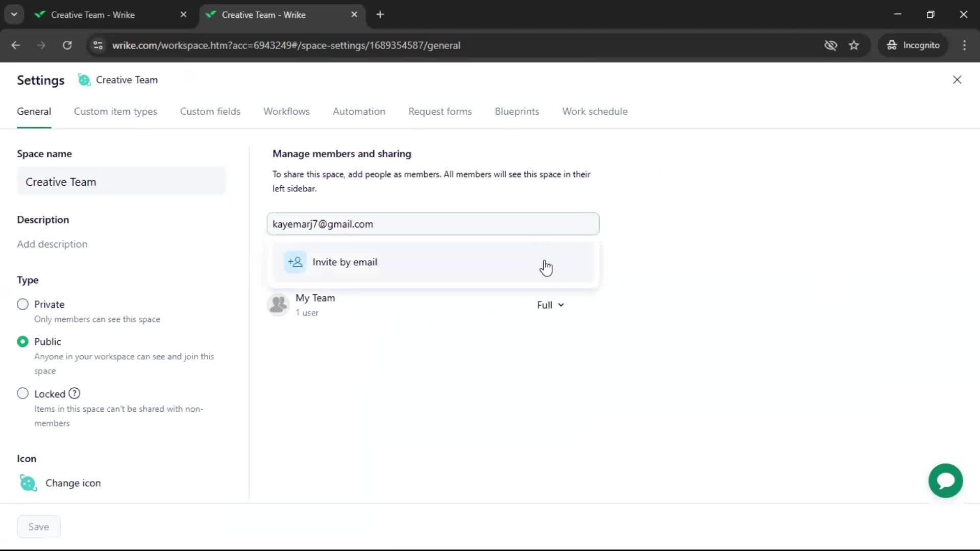Close the first Creative Team tab
980x551 pixels.
pos(183,15)
